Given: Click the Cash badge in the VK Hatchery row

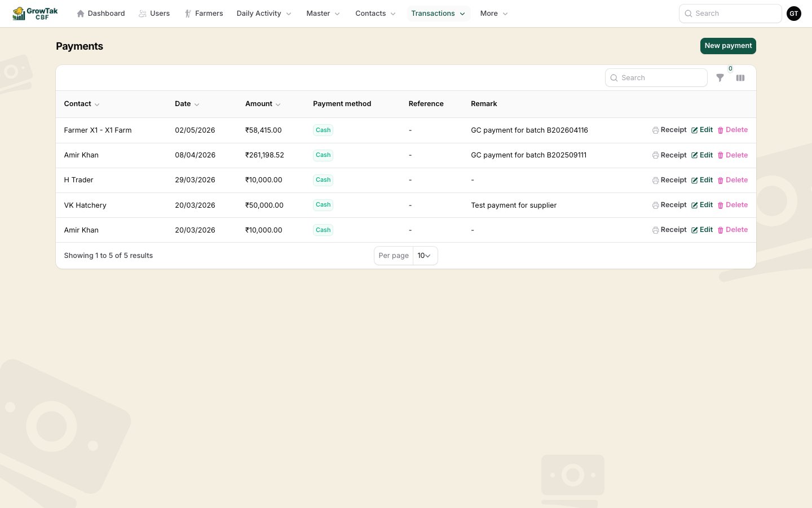Looking at the screenshot, I should [323, 205].
